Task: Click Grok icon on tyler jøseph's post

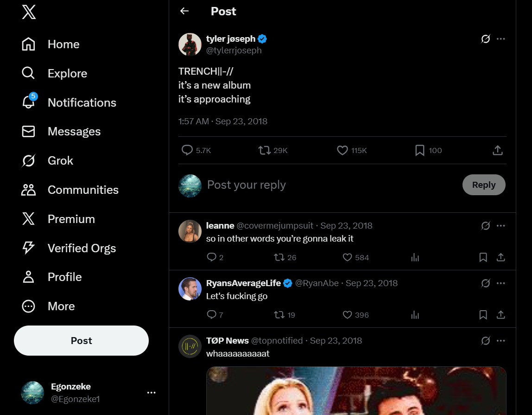Action: (x=485, y=39)
